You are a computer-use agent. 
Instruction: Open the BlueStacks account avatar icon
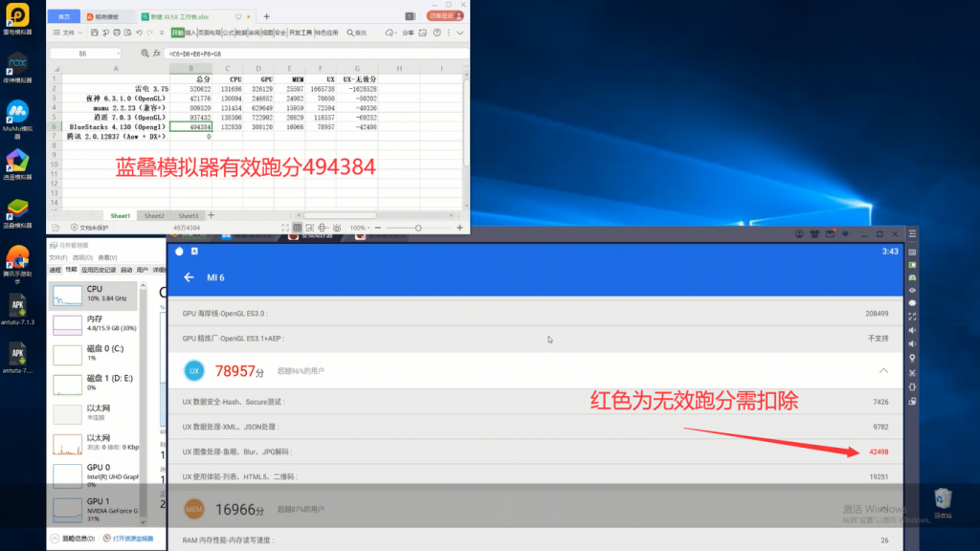click(x=799, y=234)
